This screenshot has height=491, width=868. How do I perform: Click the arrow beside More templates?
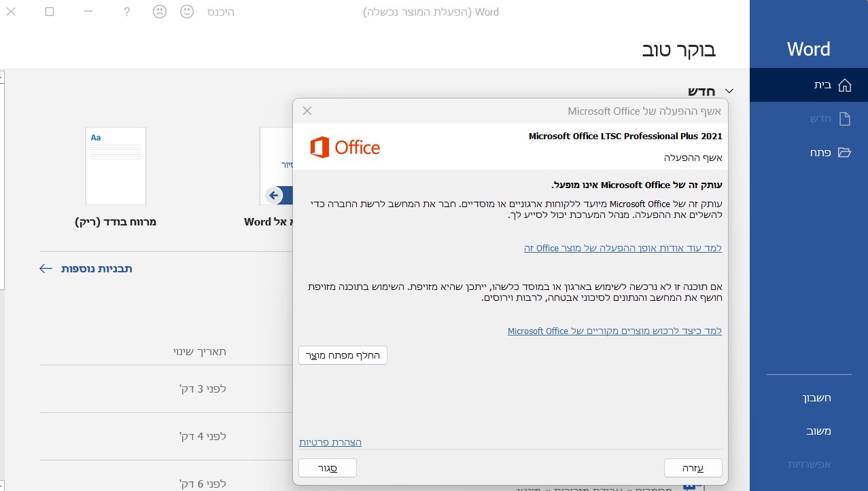46,269
